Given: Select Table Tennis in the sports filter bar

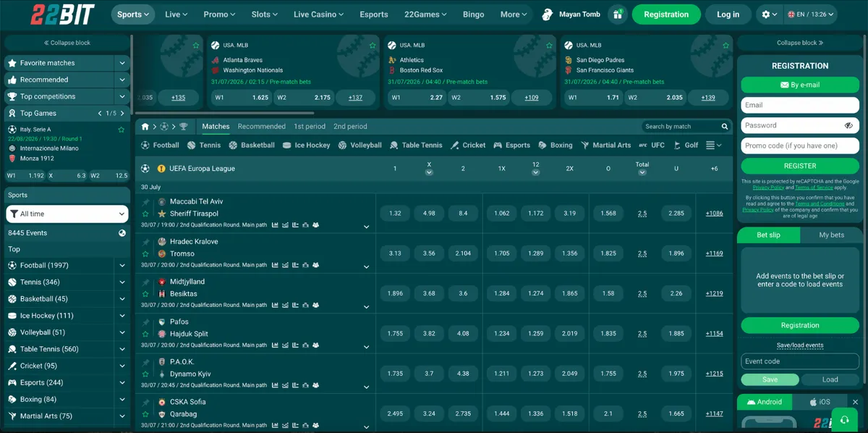Looking at the screenshot, I should (x=416, y=145).
